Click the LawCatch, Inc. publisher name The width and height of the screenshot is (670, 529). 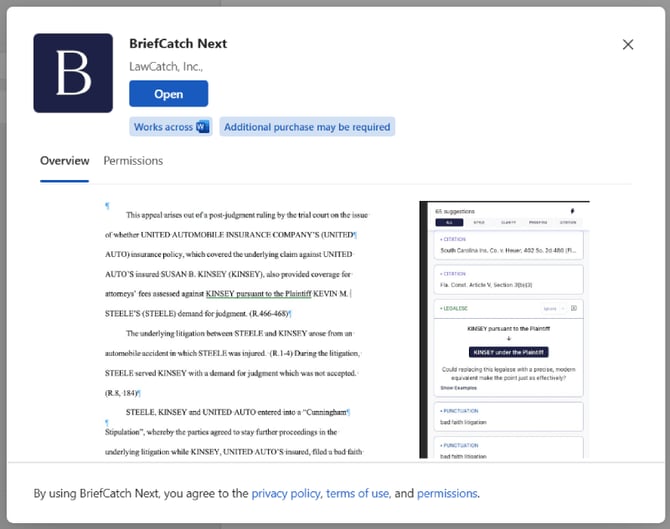pyautogui.click(x=166, y=67)
